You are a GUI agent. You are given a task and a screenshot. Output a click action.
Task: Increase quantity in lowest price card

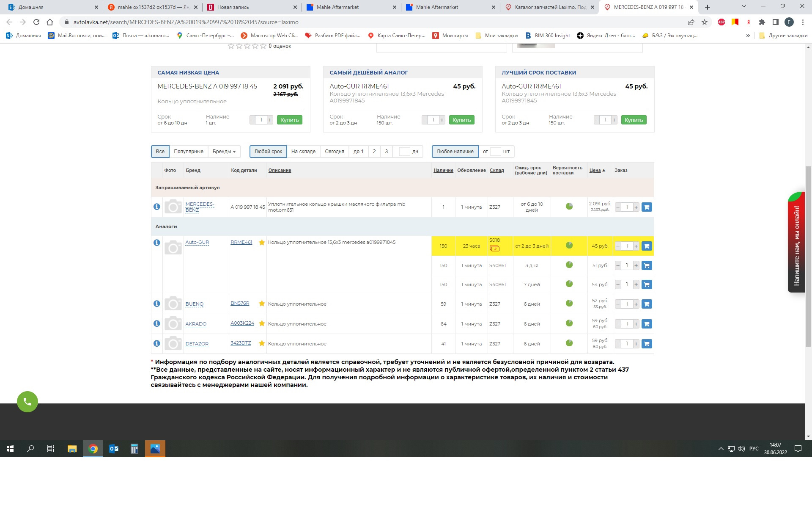[x=270, y=120]
